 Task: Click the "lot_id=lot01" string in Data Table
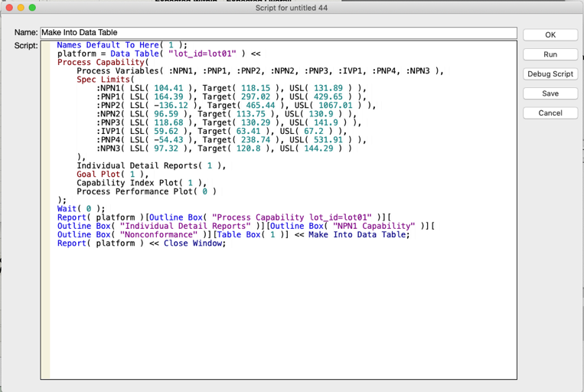click(x=202, y=54)
